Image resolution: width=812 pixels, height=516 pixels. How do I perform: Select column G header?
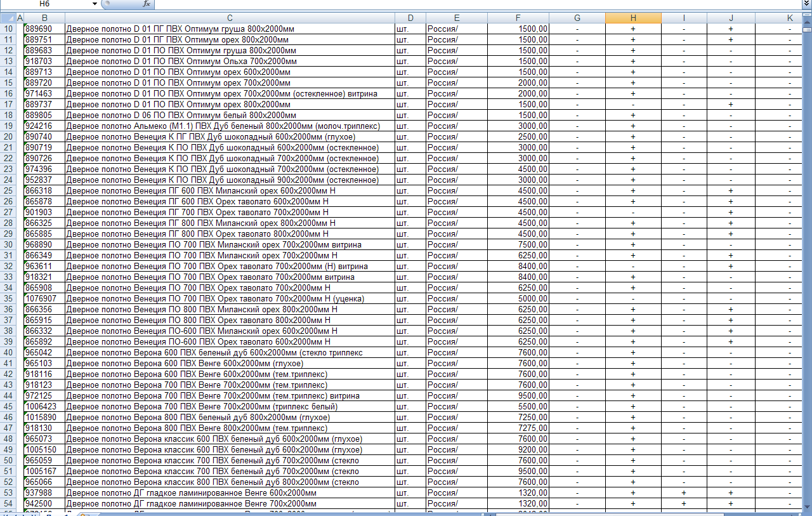tap(577, 18)
